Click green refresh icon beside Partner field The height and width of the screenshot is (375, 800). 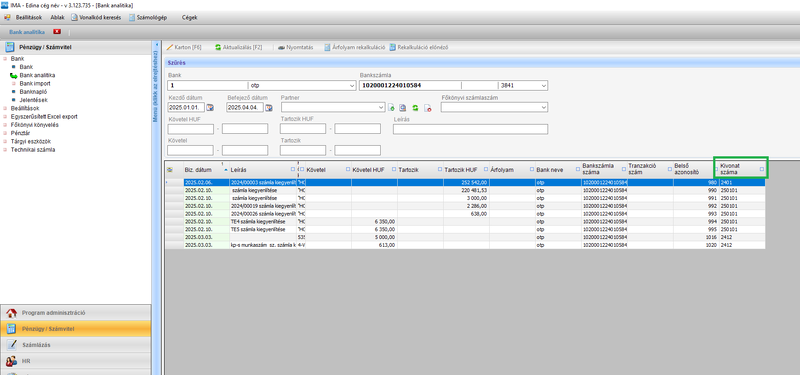415,108
